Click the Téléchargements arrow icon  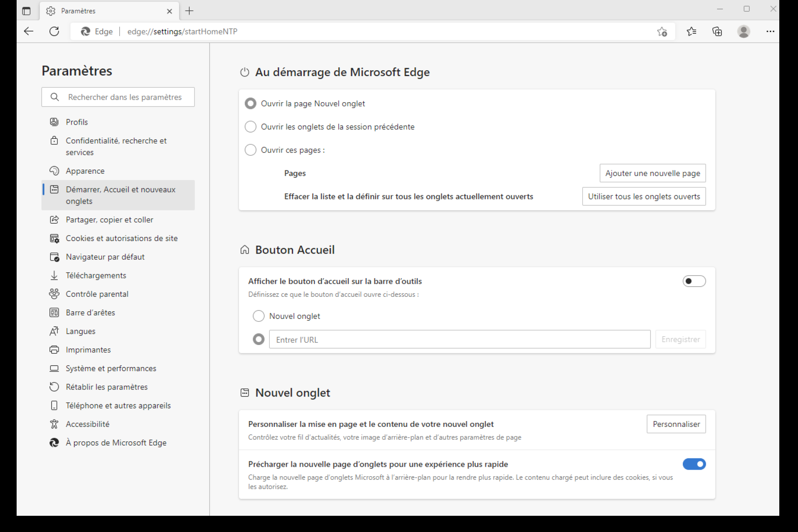click(x=54, y=275)
